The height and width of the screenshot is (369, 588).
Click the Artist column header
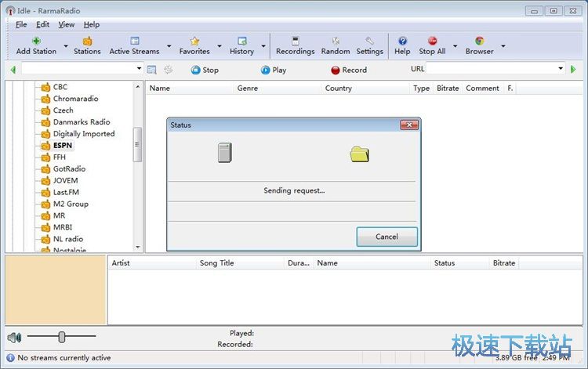(152, 263)
